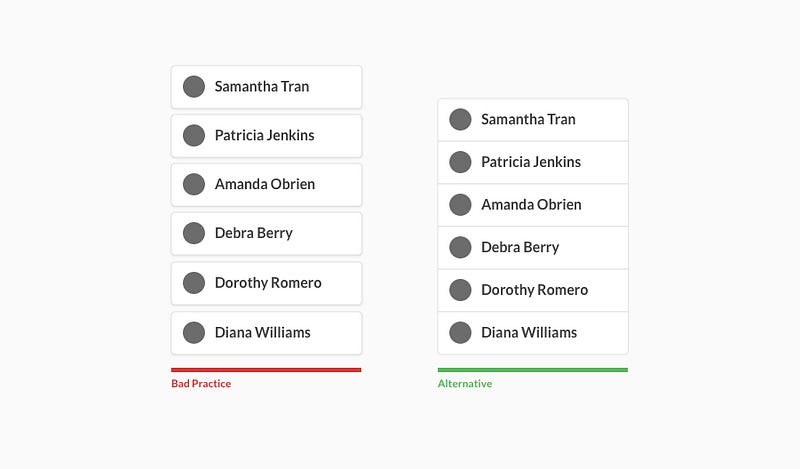Click Amanda Obrien's avatar in Bad Practice list

pos(194,184)
